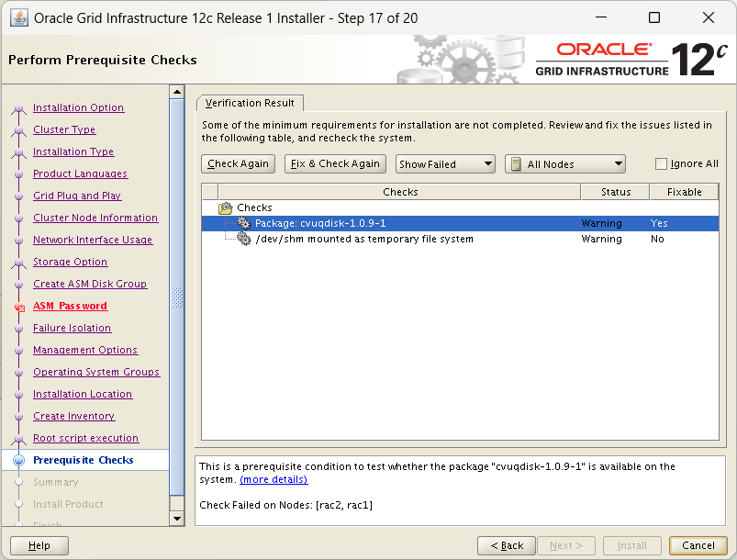Go to Installation Option step

click(x=79, y=107)
